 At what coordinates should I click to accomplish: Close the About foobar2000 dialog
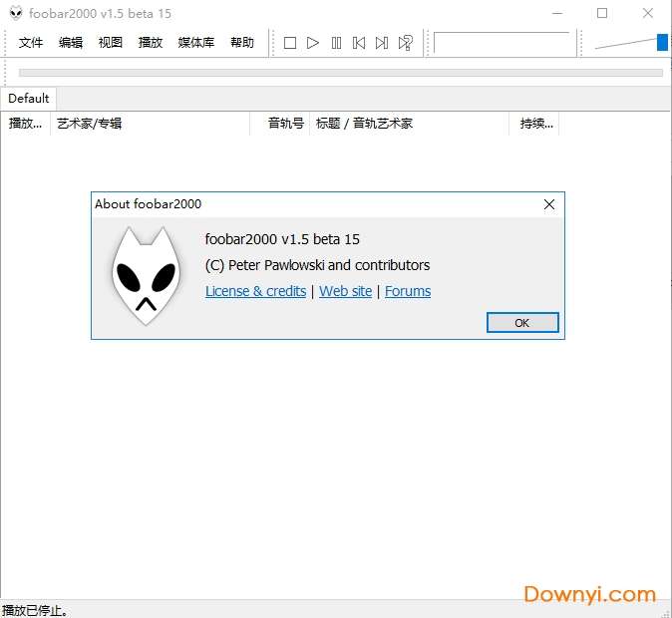(549, 204)
